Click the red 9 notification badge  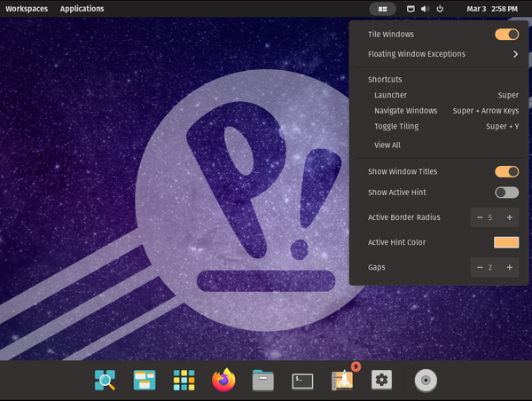356,366
